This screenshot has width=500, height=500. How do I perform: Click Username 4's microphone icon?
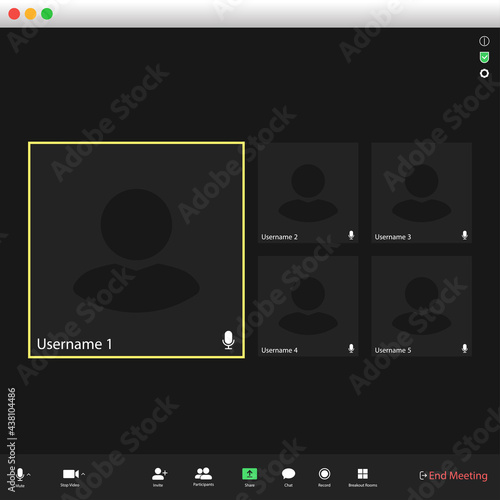click(x=351, y=349)
